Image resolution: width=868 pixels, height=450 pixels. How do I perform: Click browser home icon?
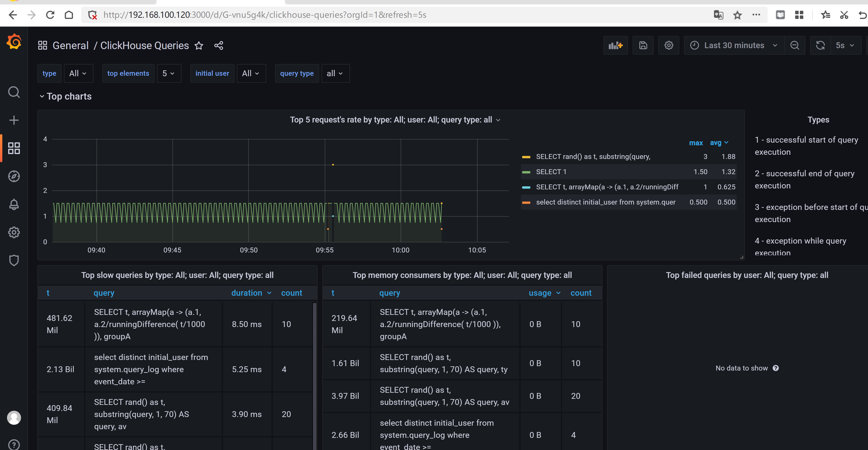pos(69,15)
